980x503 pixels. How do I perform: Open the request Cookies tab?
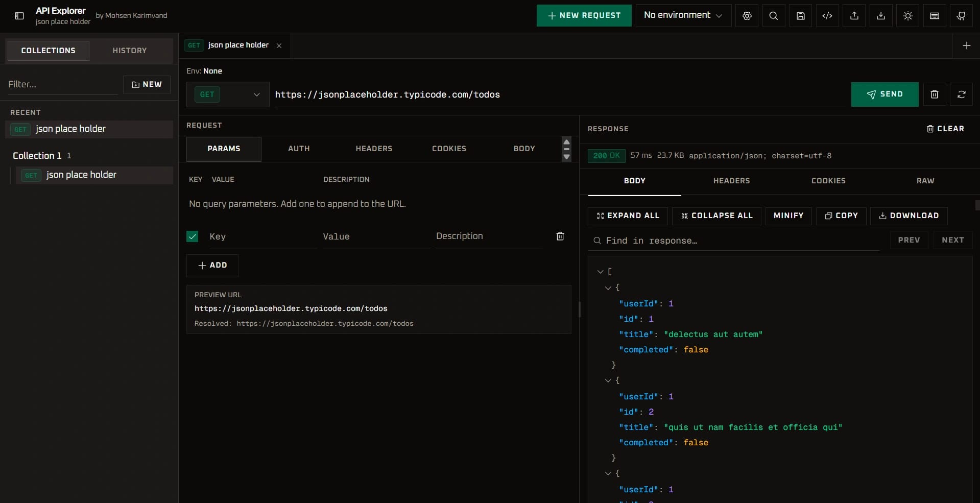pyautogui.click(x=449, y=149)
